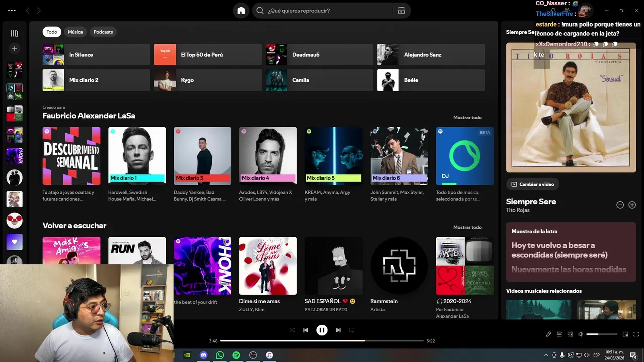Show all in Volver a escuchar section
Screen dimensions: 644x362
pos(467,227)
